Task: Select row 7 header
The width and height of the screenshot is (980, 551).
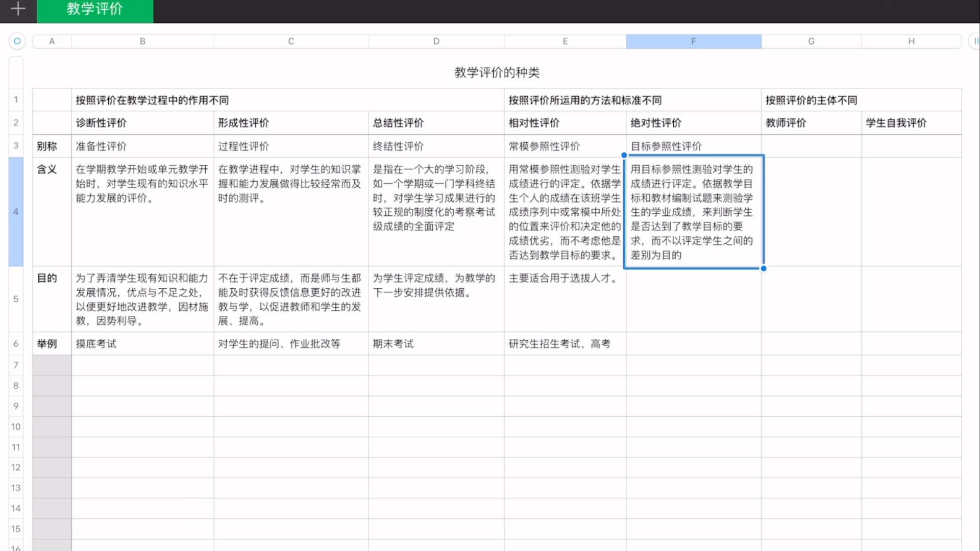Action: 16,365
